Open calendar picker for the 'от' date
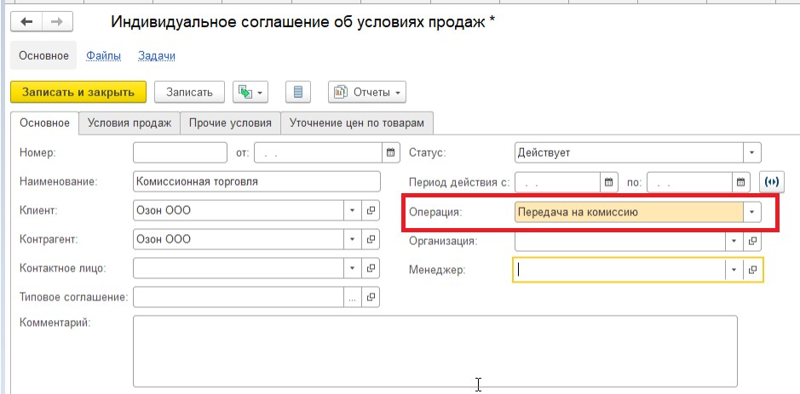The height and width of the screenshot is (394, 800). (390, 153)
